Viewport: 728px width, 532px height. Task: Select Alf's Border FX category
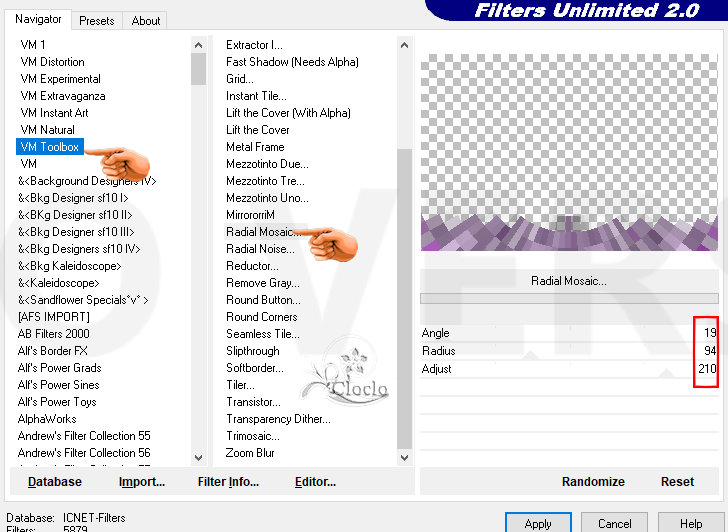pyautogui.click(x=52, y=351)
